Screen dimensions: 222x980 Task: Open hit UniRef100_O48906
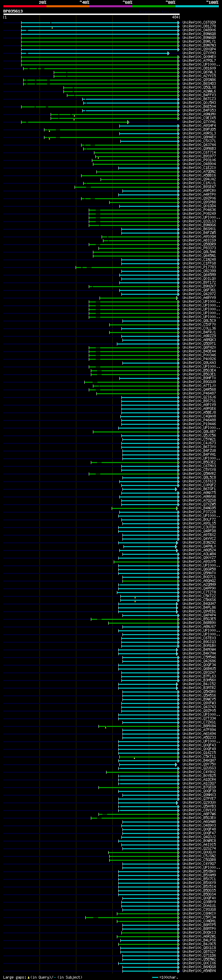[x=199, y=30]
